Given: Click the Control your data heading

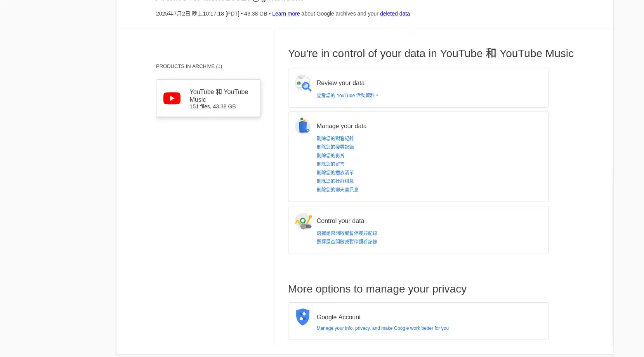Looking at the screenshot, I should [340, 221].
